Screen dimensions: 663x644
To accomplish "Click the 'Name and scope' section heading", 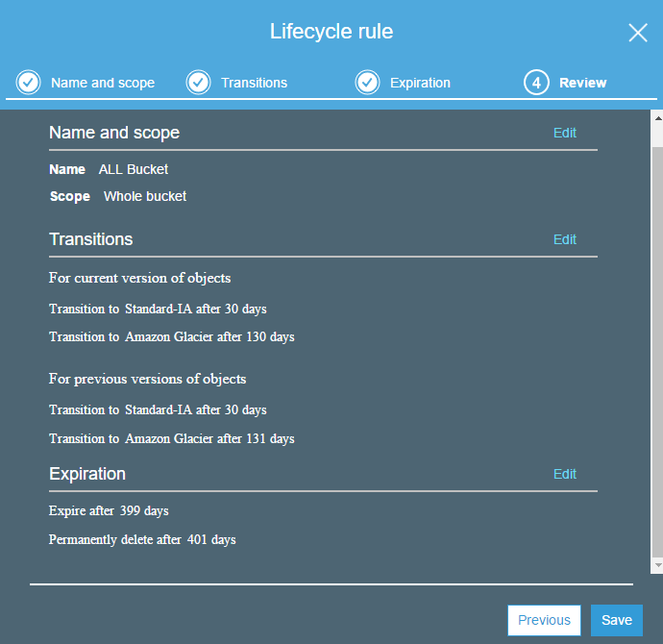I will coord(114,133).
